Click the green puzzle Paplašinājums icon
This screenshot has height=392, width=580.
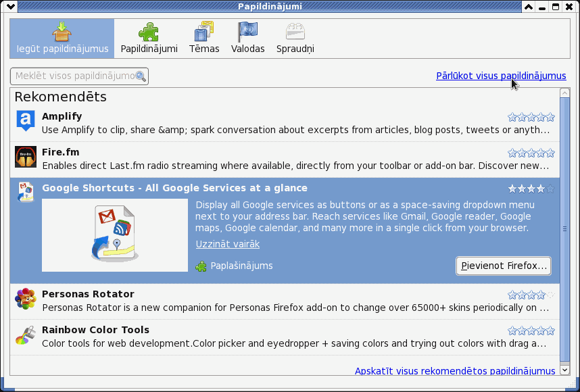pos(201,266)
